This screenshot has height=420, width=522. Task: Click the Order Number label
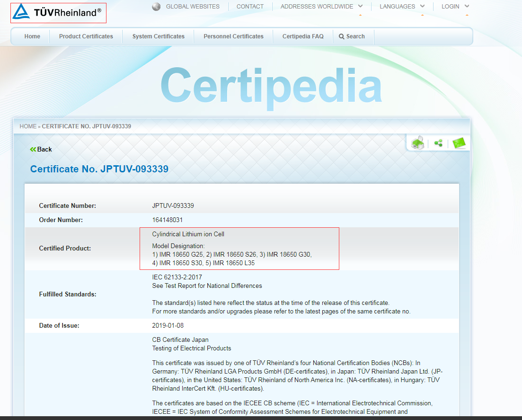pyautogui.click(x=61, y=220)
